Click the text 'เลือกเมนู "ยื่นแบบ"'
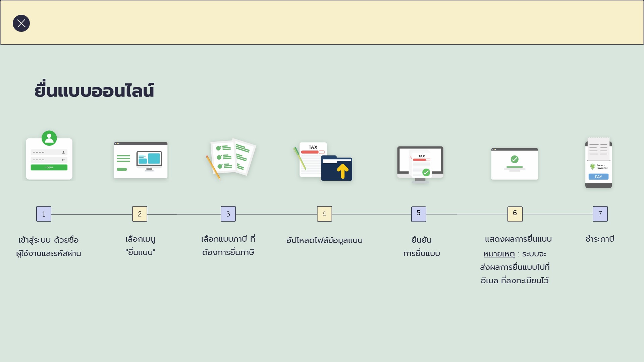Screen dimensions: 644x362 tap(140, 246)
